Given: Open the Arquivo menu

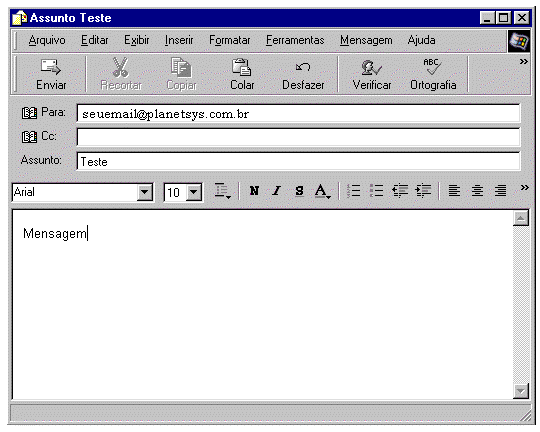Looking at the screenshot, I should coord(47,40).
